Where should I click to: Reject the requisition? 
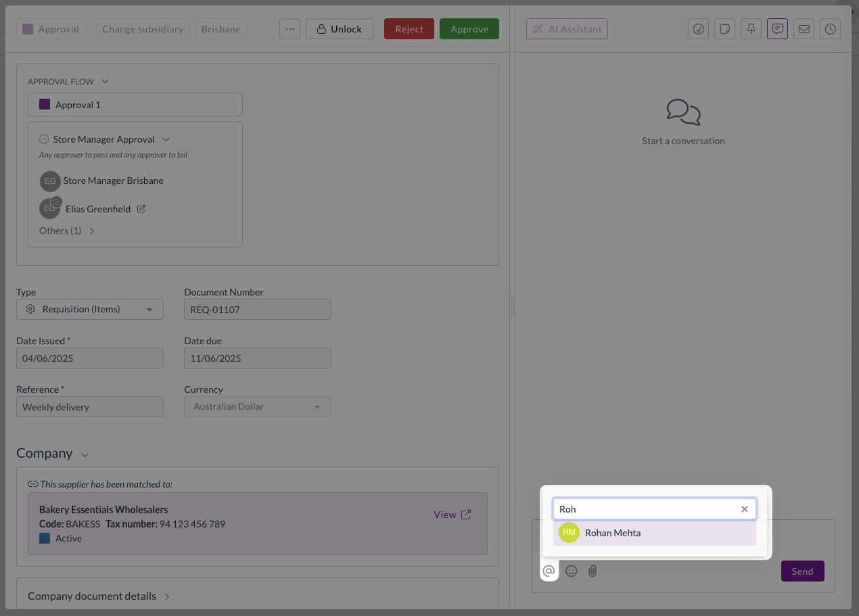409,29
